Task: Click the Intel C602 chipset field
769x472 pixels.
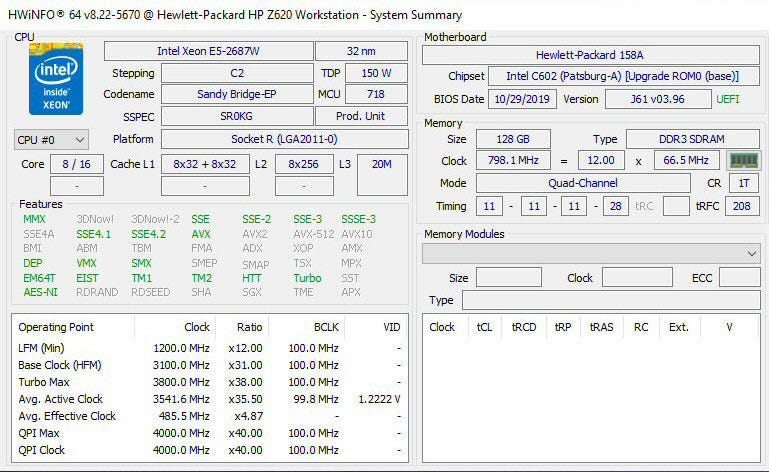Action: [x=619, y=76]
